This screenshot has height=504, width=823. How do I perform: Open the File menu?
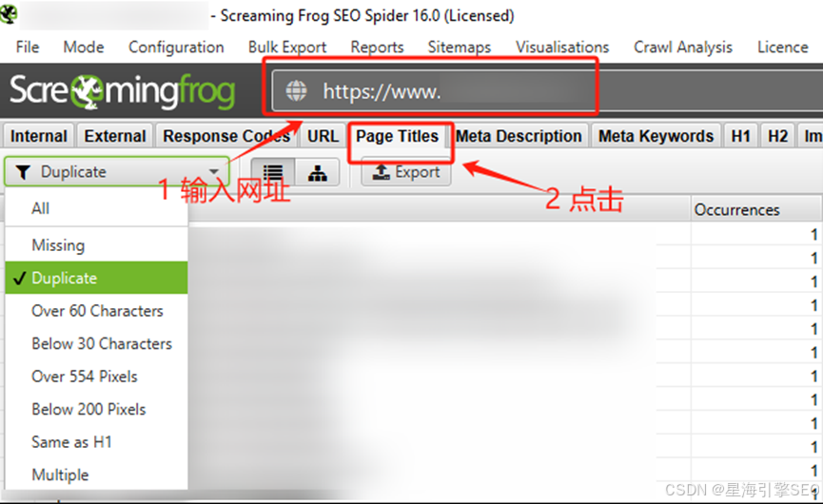point(28,48)
